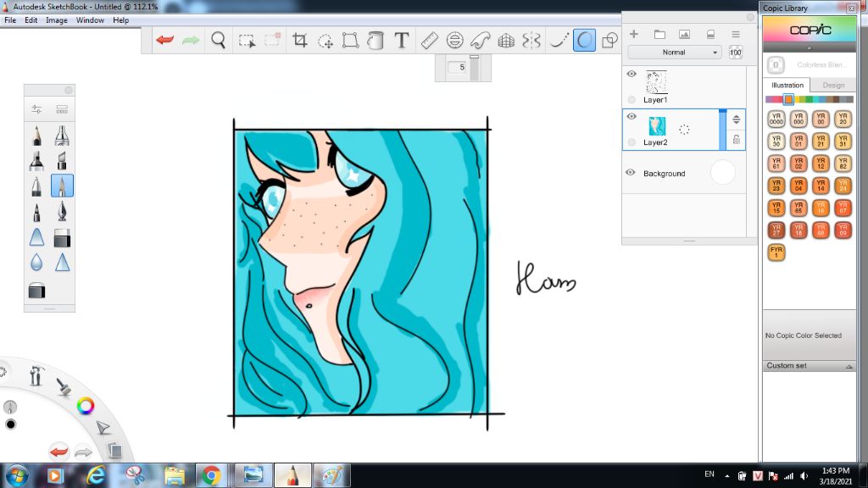Select the Airbrush in the brush palette
This screenshot has width=868, height=488.
pos(61,136)
